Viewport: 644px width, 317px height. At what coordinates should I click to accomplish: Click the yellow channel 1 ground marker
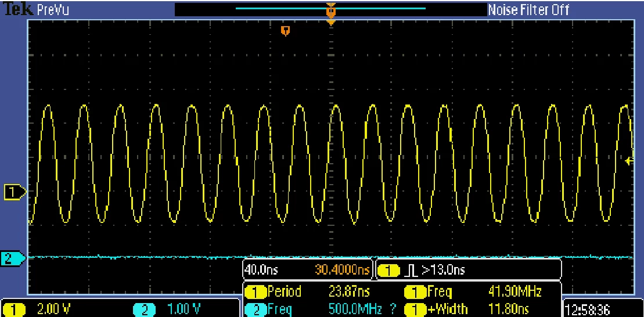point(15,192)
